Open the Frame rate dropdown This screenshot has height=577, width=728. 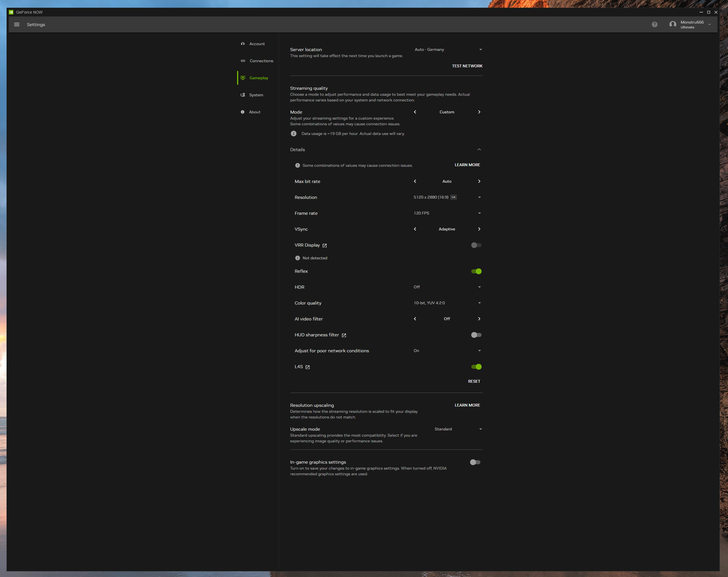446,213
